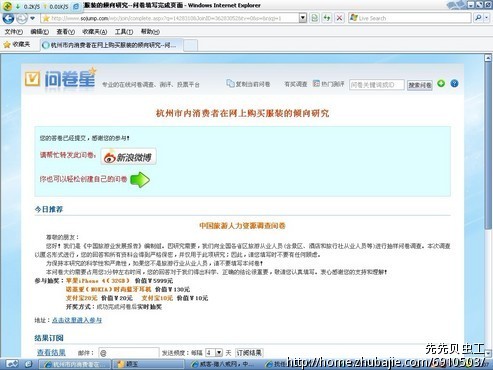The width and height of the screenshot is (493, 370).
Task: Click the 杭州市内消费者 taskbar button
Action: (75, 364)
